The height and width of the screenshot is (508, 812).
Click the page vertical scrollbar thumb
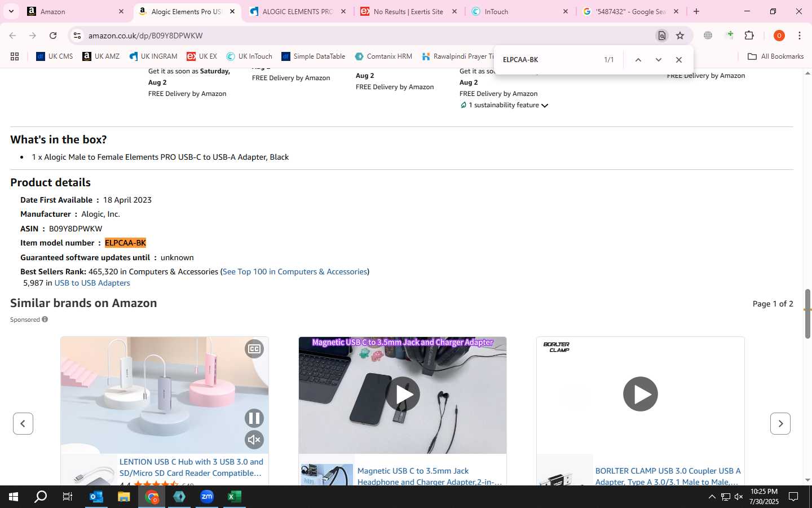point(807,313)
